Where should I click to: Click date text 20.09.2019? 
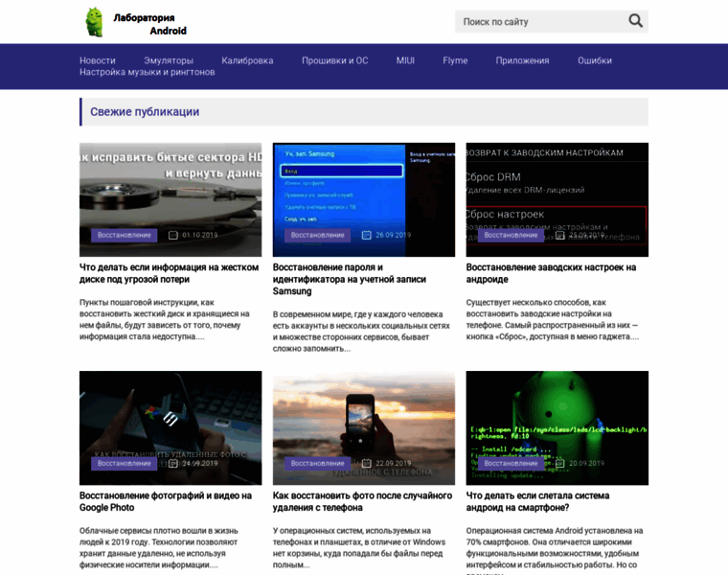(x=587, y=463)
